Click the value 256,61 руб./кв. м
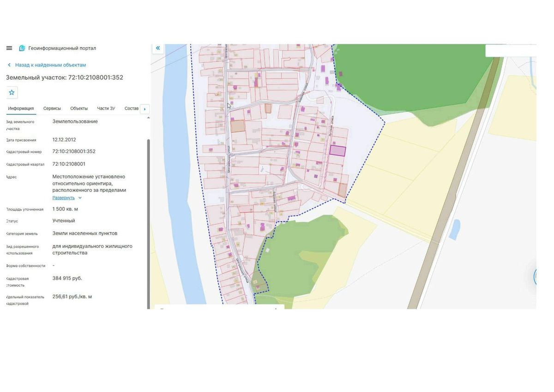 click(72, 296)
